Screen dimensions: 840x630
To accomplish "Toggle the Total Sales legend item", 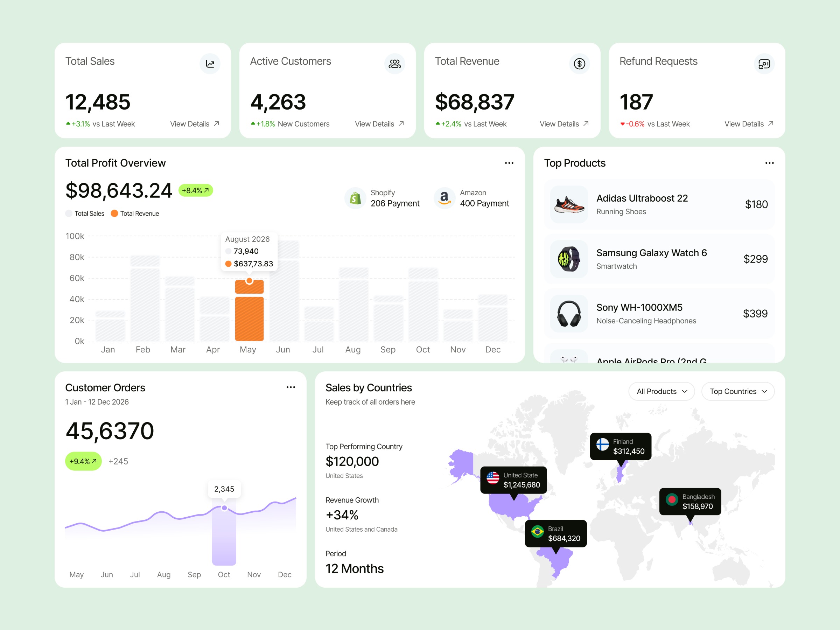I will click(x=85, y=213).
